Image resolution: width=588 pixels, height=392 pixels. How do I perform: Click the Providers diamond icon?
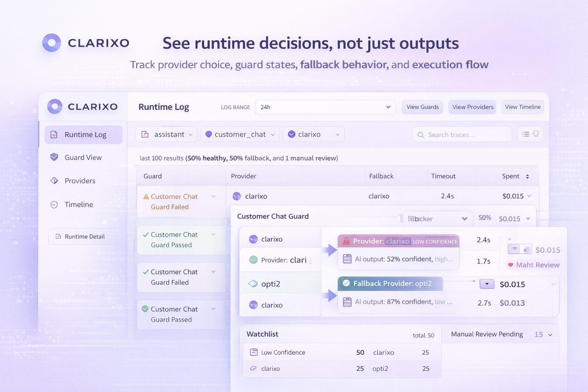point(54,181)
